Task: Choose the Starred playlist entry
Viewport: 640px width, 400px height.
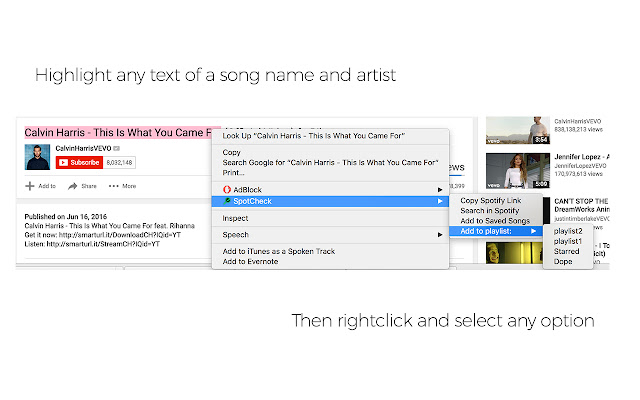Action: click(567, 251)
